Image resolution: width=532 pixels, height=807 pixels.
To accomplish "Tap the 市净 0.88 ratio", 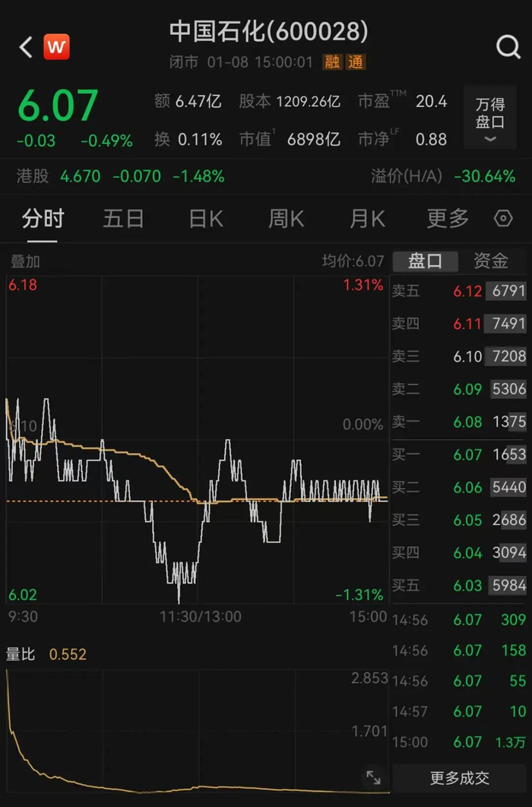I will tap(402, 139).
